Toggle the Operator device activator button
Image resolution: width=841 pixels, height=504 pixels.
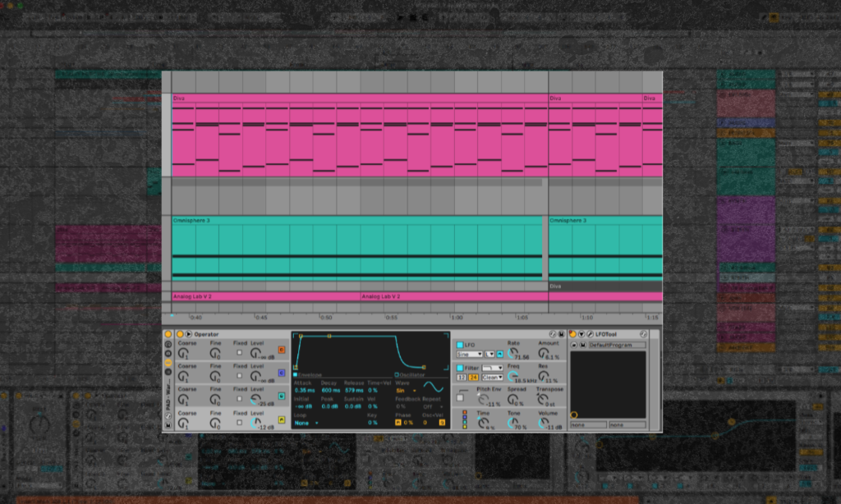[180, 334]
